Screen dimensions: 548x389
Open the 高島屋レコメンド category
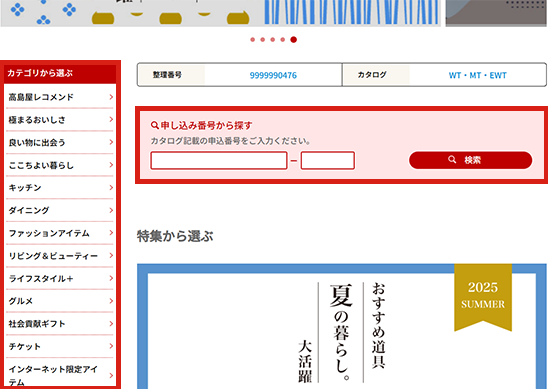60,97
